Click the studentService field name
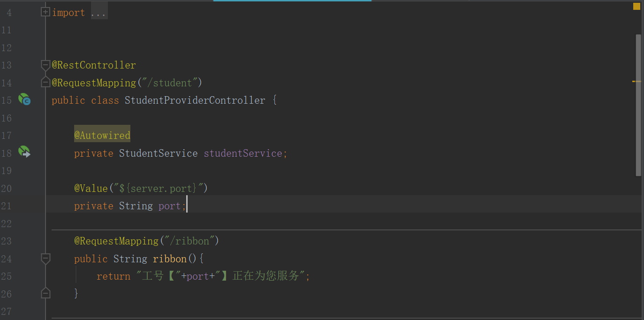644x320 pixels. (x=242, y=153)
